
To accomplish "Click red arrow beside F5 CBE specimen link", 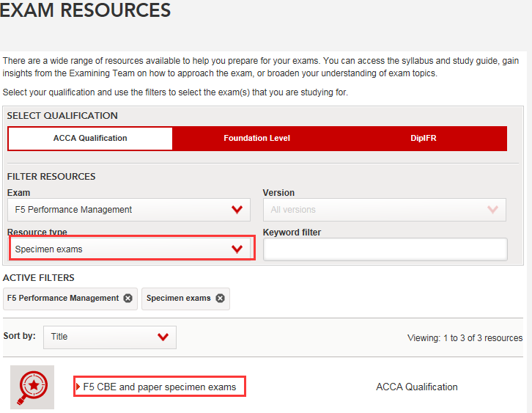I will (x=78, y=387).
